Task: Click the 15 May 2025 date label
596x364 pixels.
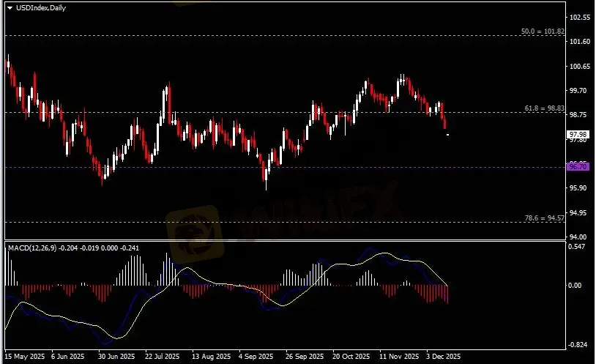Action: [24, 357]
